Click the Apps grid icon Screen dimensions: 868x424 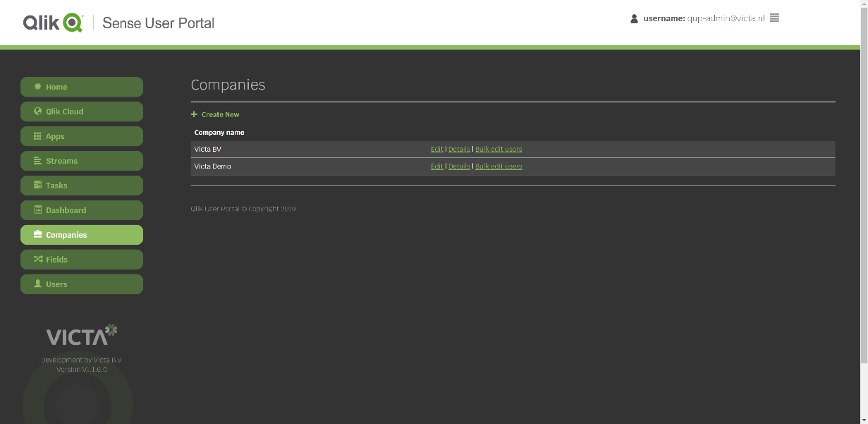click(x=38, y=136)
